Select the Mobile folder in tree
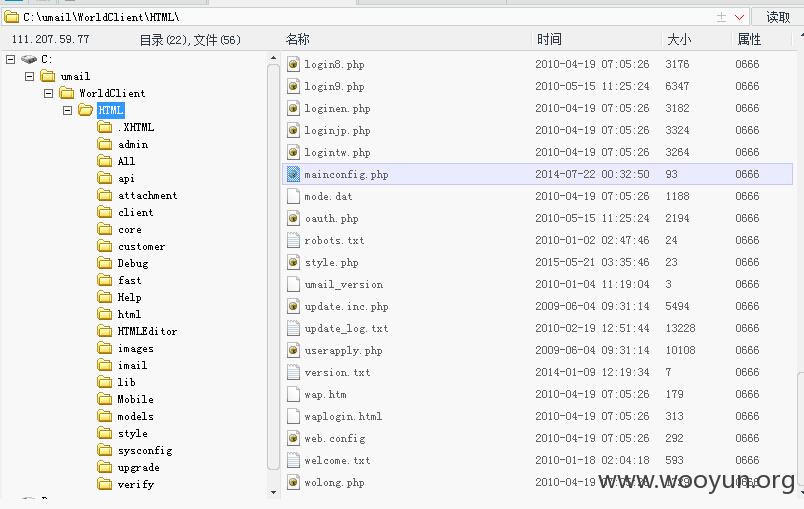 pyautogui.click(x=135, y=399)
